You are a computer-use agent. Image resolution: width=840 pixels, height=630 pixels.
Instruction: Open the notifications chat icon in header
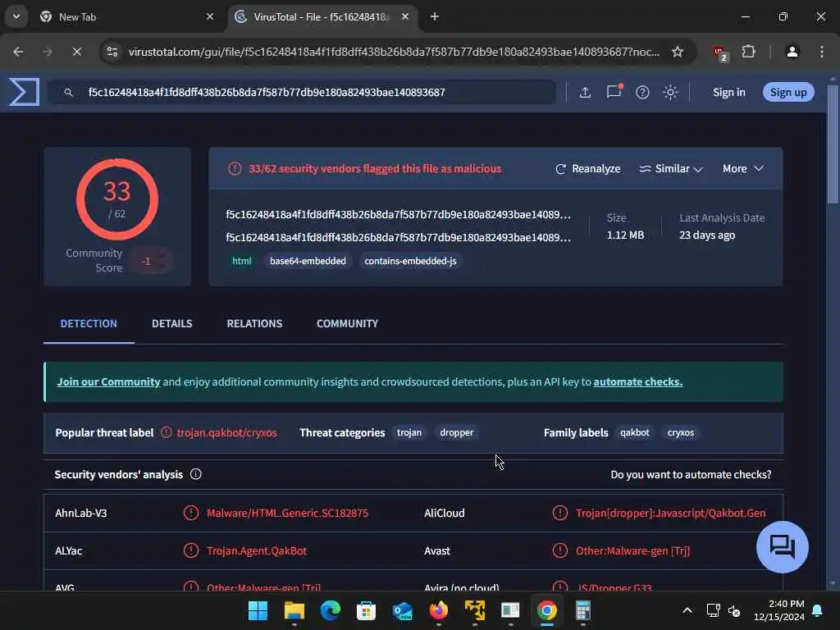(614, 92)
